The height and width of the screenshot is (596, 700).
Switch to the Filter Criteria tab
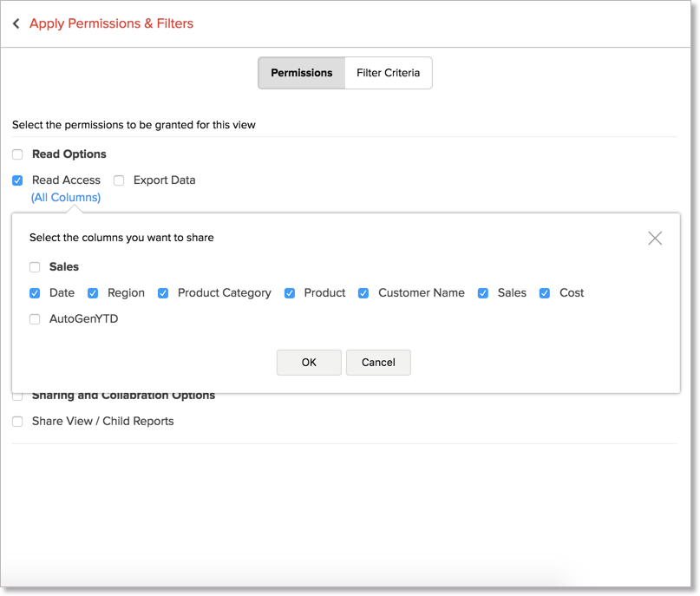(388, 73)
